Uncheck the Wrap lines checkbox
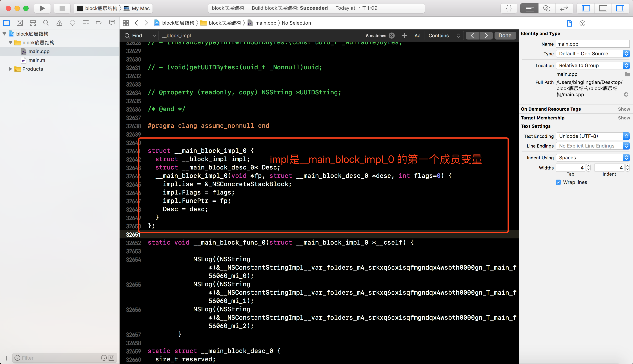 click(558, 182)
